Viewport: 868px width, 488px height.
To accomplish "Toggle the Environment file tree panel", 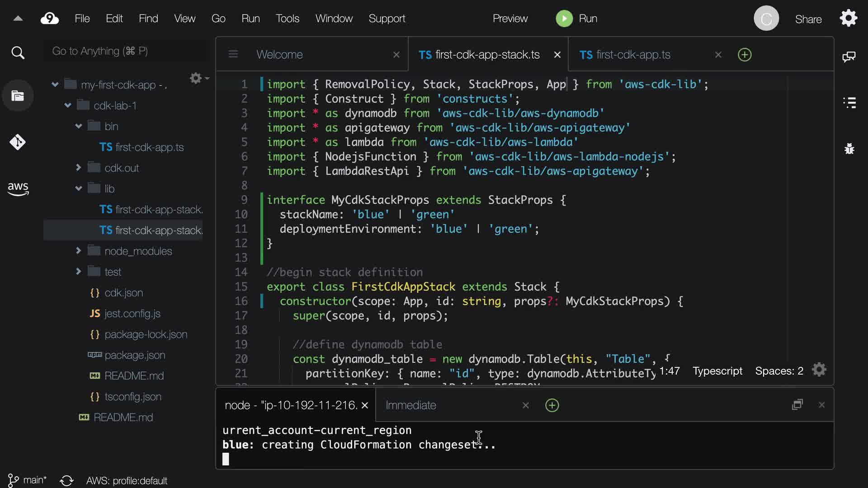I will 18,96.
